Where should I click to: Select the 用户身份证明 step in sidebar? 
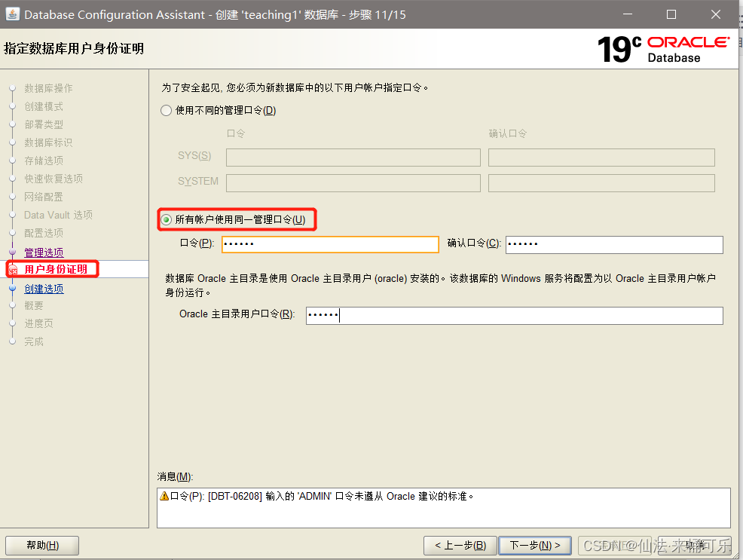click(x=56, y=269)
